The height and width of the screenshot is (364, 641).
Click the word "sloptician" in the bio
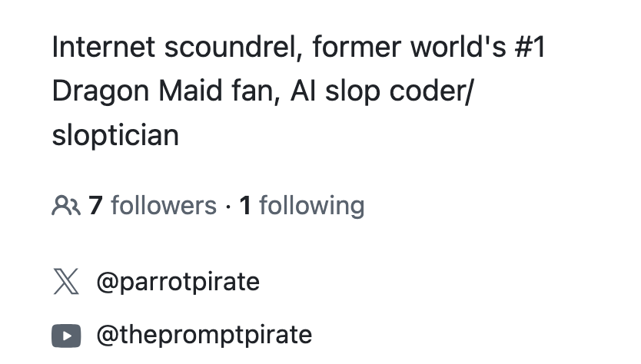pos(115,136)
